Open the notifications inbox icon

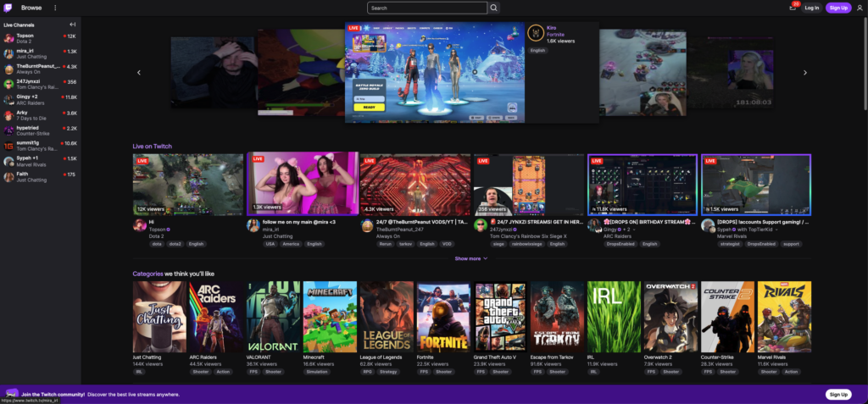coord(793,8)
